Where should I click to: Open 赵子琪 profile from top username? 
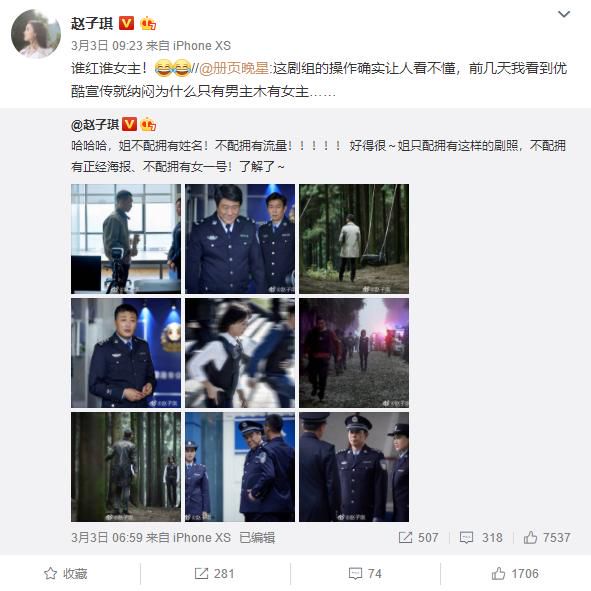coord(92,23)
